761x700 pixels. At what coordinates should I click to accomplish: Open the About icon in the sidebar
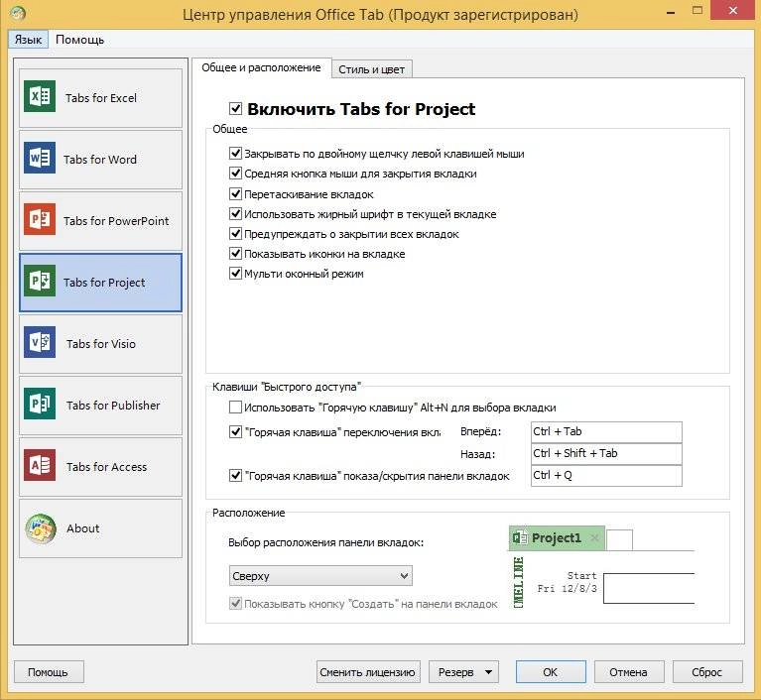coord(41,528)
